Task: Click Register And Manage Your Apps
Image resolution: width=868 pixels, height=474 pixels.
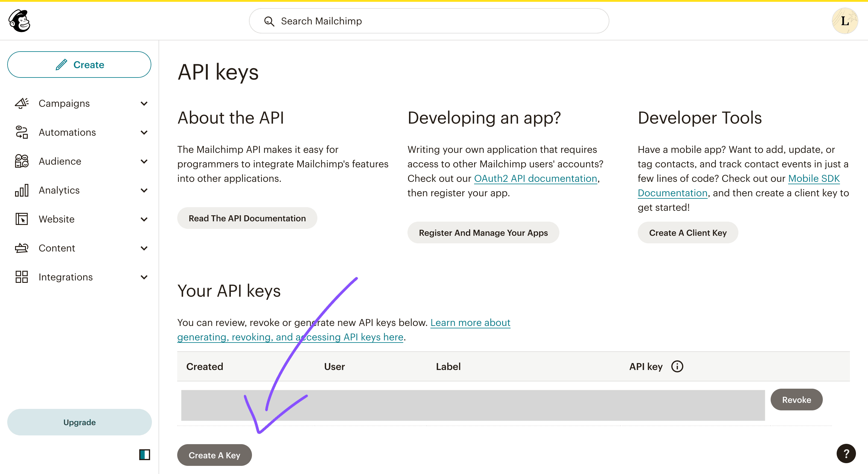Action: coord(483,232)
